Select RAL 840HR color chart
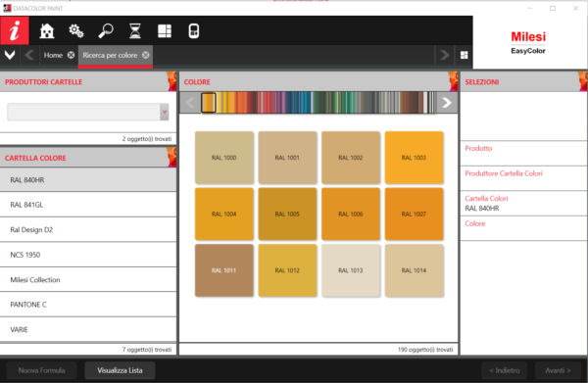The image size is (588, 383). click(x=88, y=180)
